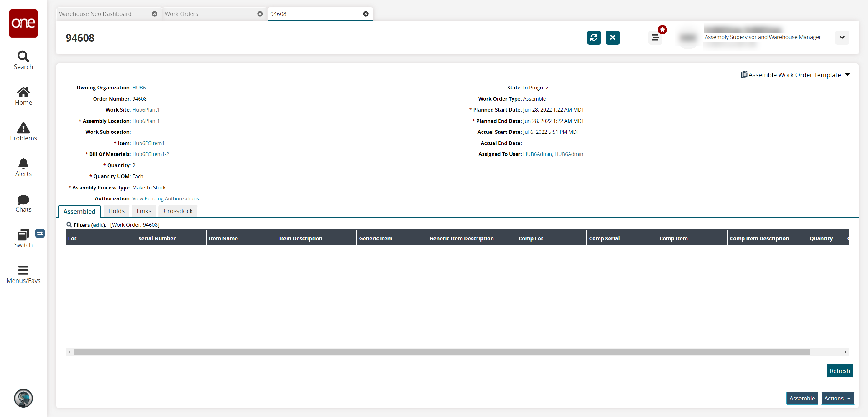Click the horizontal table scrollbar
The width and height of the screenshot is (868, 417).
[442, 352]
